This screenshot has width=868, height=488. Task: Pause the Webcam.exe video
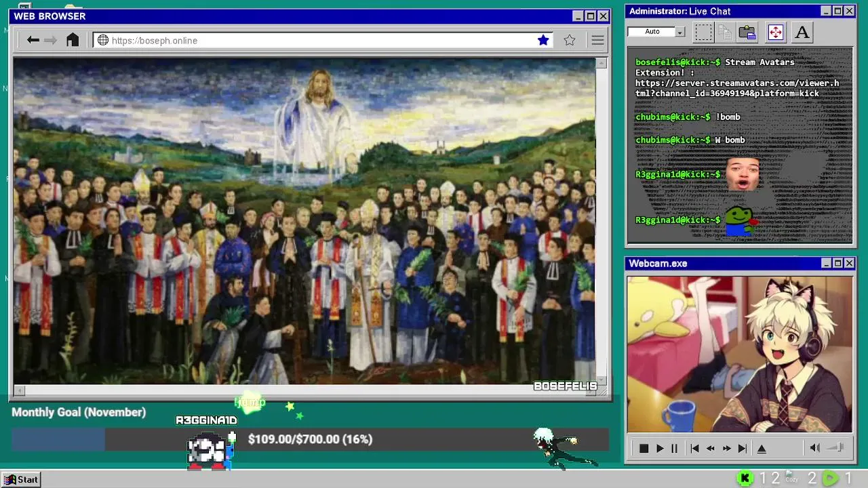click(674, 448)
